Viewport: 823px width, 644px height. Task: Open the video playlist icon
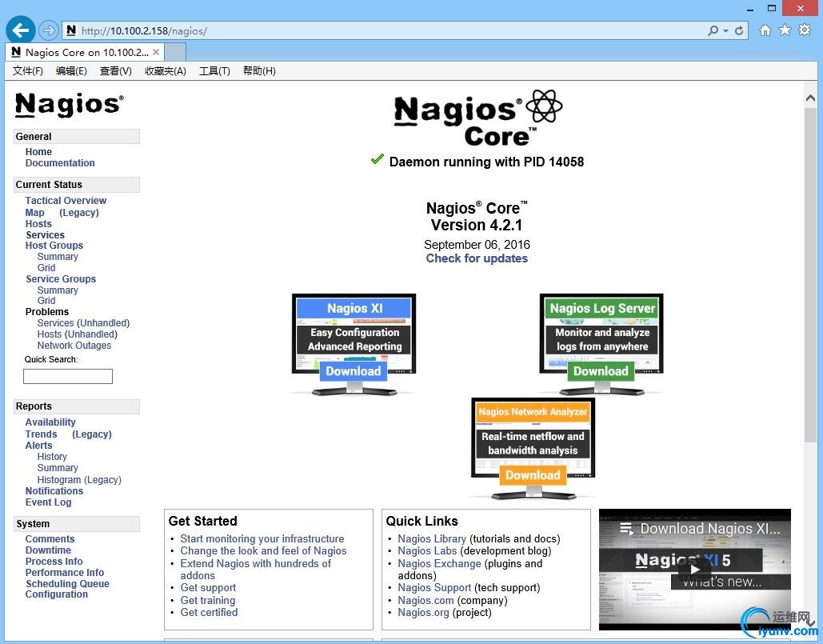627,529
